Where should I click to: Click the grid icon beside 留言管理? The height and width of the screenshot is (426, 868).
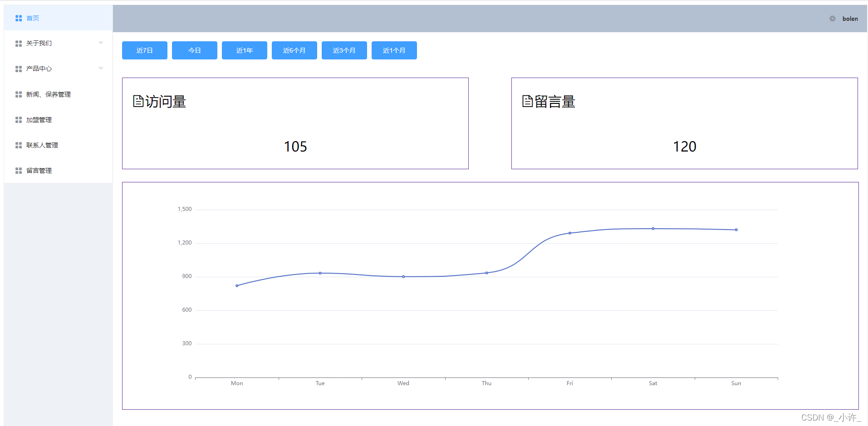pos(19,171)
